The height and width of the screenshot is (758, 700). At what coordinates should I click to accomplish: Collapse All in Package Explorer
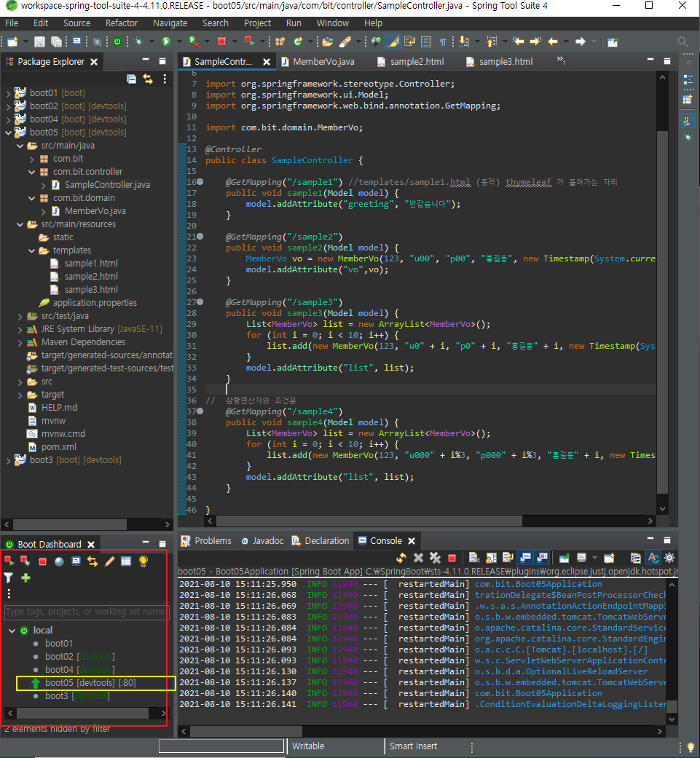click(x=131, y=79)
